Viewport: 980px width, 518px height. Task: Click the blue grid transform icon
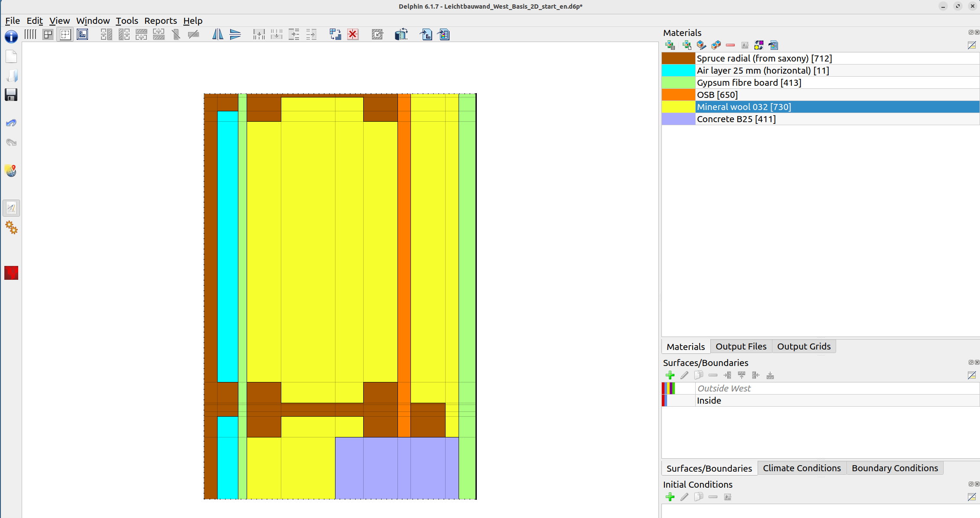coord(335,34)
